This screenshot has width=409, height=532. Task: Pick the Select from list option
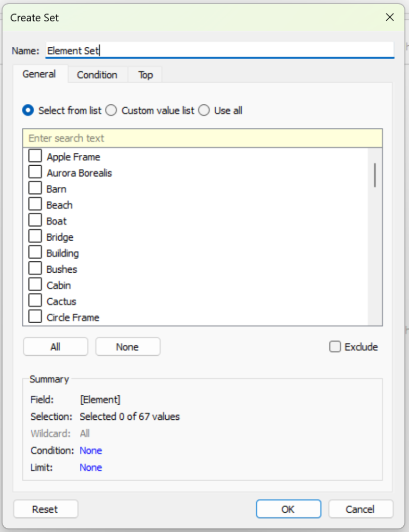pos(28,110)
